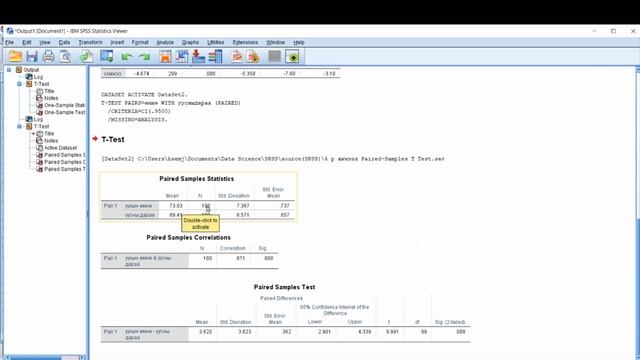Click the Print toolbar icon
Image resolution: width=640 pixels, height=360 pixels.
pos(49,56)
